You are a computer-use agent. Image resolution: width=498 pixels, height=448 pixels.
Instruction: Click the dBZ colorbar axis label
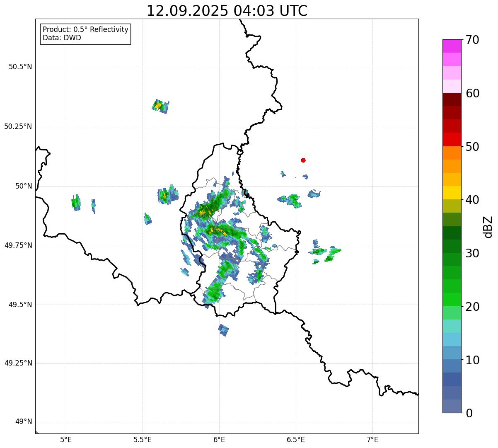point(488,227)
